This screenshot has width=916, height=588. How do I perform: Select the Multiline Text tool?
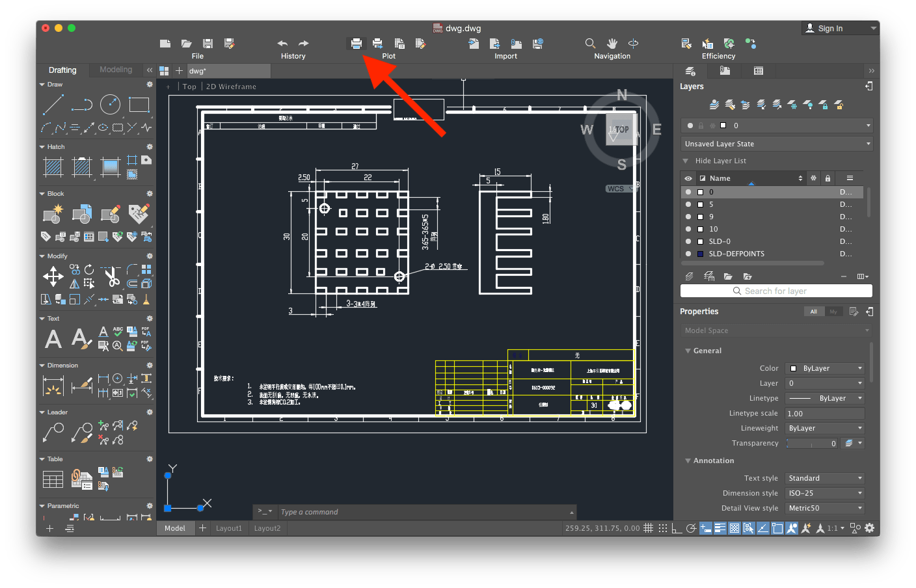(53, 339)
